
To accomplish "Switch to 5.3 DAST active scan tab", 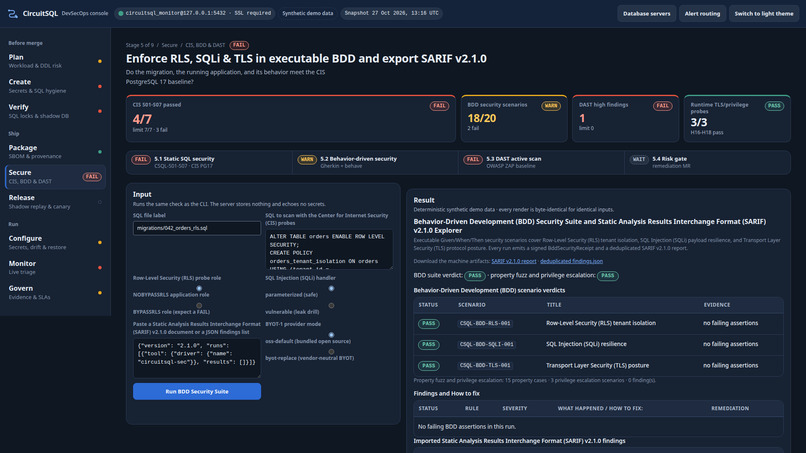I will pyautogui.click(x=541, y=162).
